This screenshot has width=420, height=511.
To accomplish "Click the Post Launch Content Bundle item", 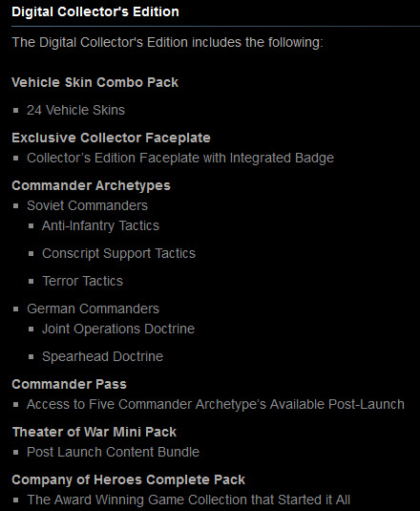I will 113,453.
